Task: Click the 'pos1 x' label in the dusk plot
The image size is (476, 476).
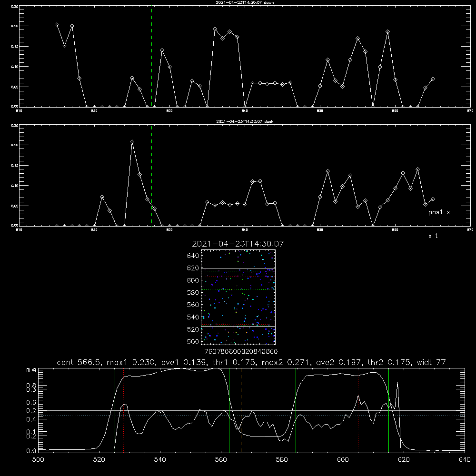Action: point(439,212)
